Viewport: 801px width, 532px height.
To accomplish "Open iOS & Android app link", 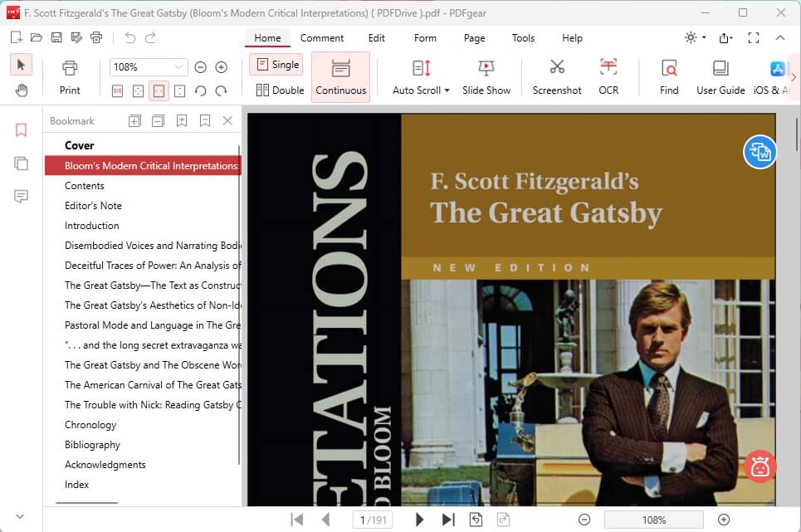I will pos(773,77).
